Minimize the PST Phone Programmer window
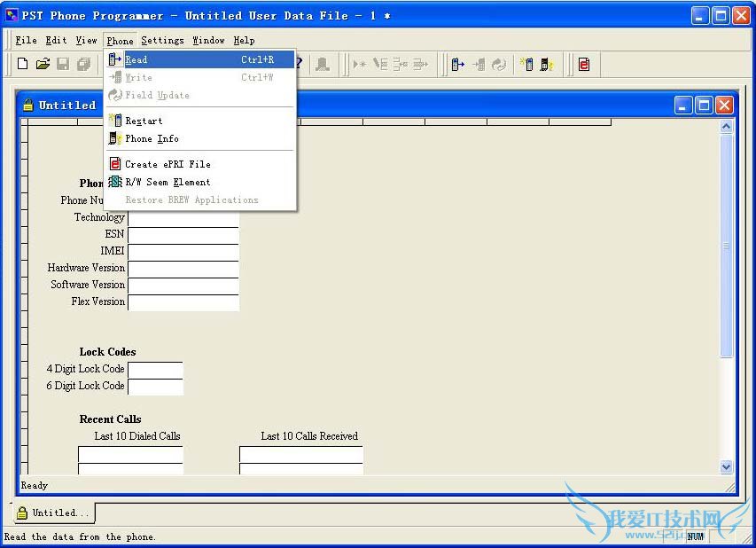This screenshot has width=756, height=548. pyautogui.click(x=700, y=16)
